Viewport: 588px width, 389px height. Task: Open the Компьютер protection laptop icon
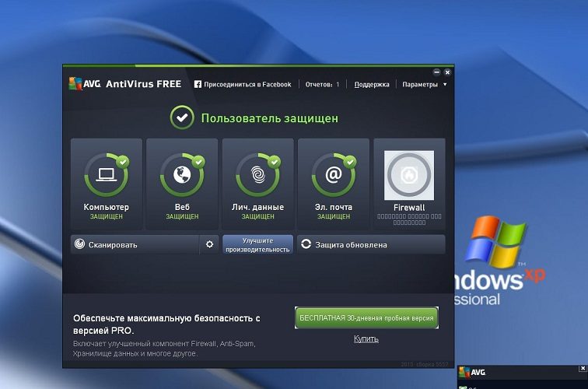(x=107, y=175)
